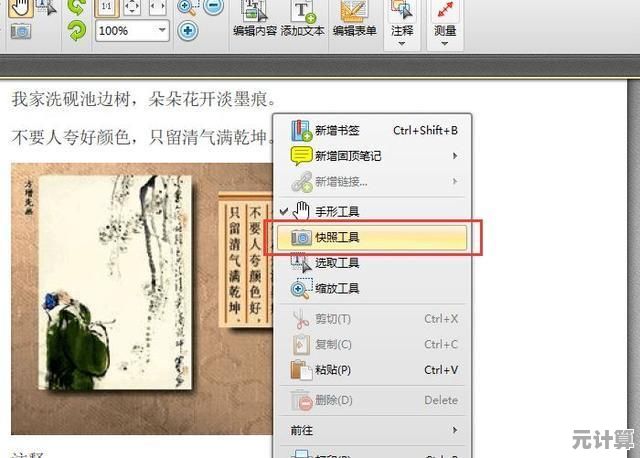Click the camera snapshot icon in toolbar
The width and height of the screenshot is (640, 458).
click(19, 31)
